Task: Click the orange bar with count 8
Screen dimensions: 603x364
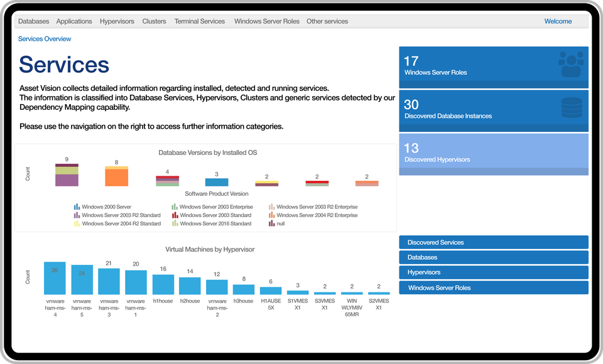Action: (x=117, y=176)
